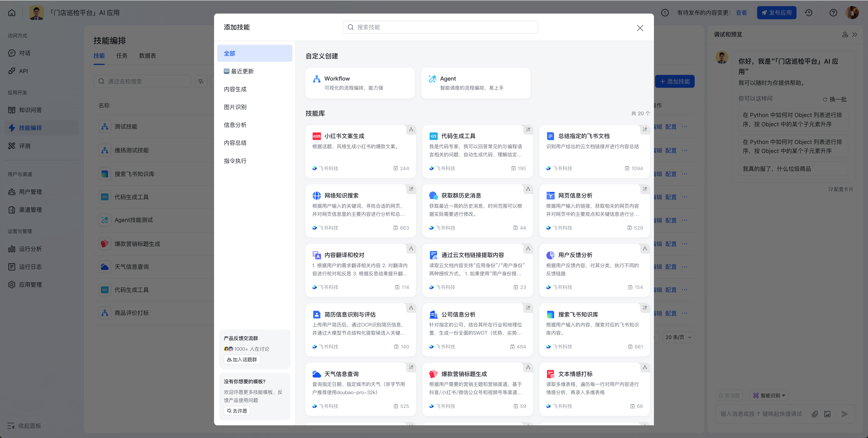Click the 加入话题群 button
Viewport: 868px width, 438px height.
(242, 359)
